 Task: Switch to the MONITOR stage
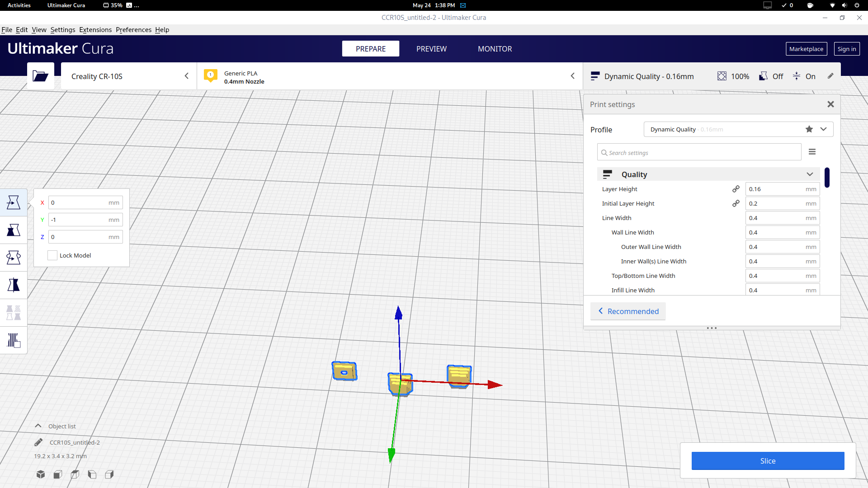pos(495,49)
